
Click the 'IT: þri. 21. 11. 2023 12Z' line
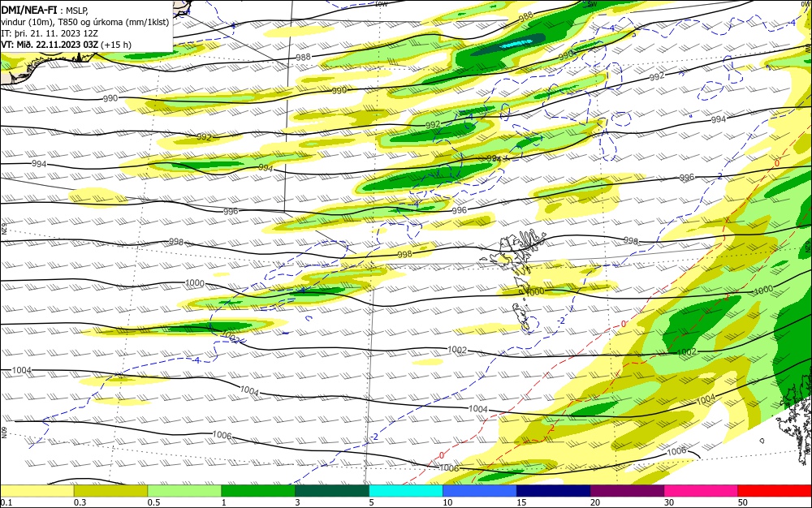point(50,33)
